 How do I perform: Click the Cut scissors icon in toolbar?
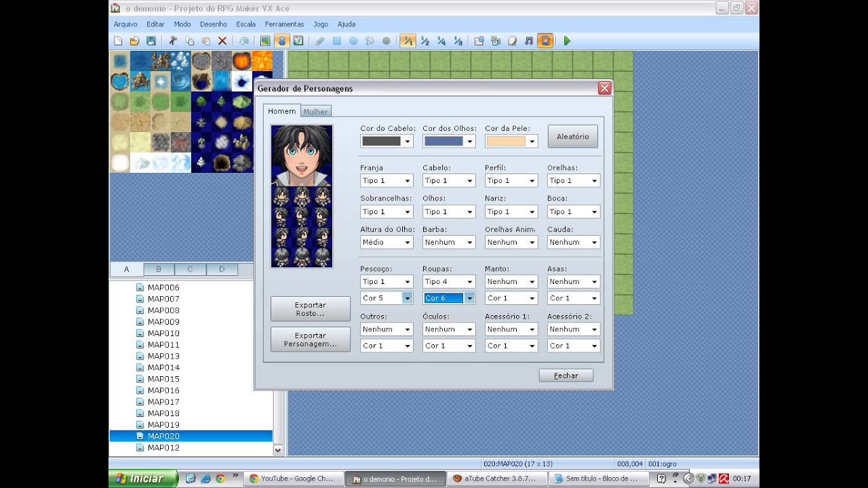[173, 41]
